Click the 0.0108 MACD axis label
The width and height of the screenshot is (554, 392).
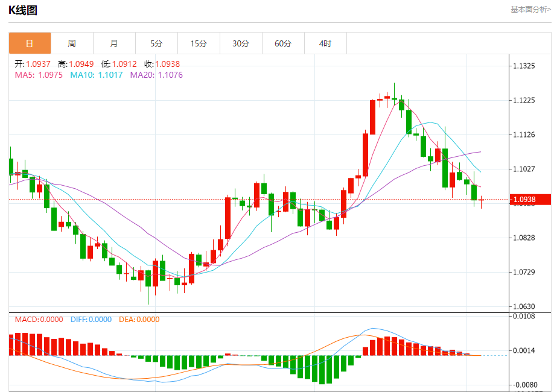click(x=524, y=316)
